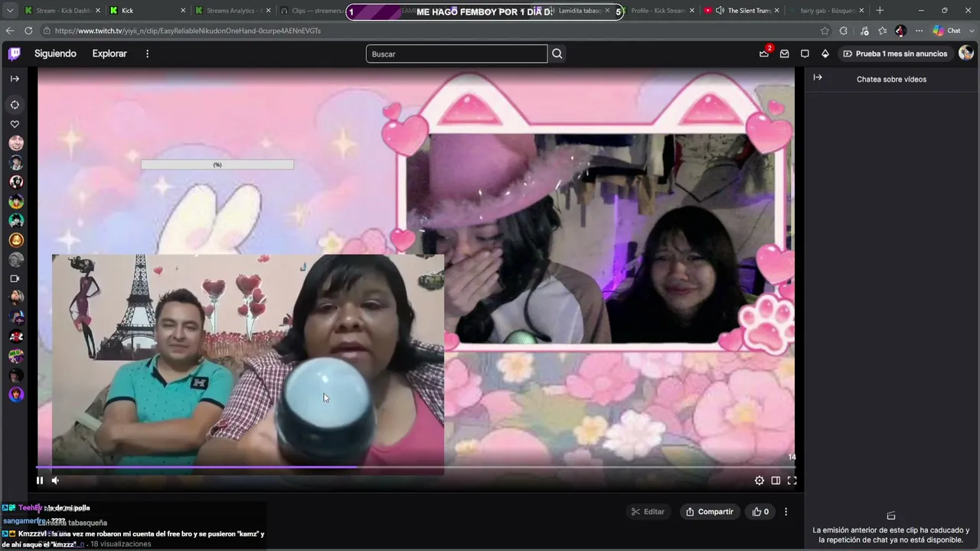Seek along the clip progress bar
This screenshot has height=551, width=980.
coord(416,467)
